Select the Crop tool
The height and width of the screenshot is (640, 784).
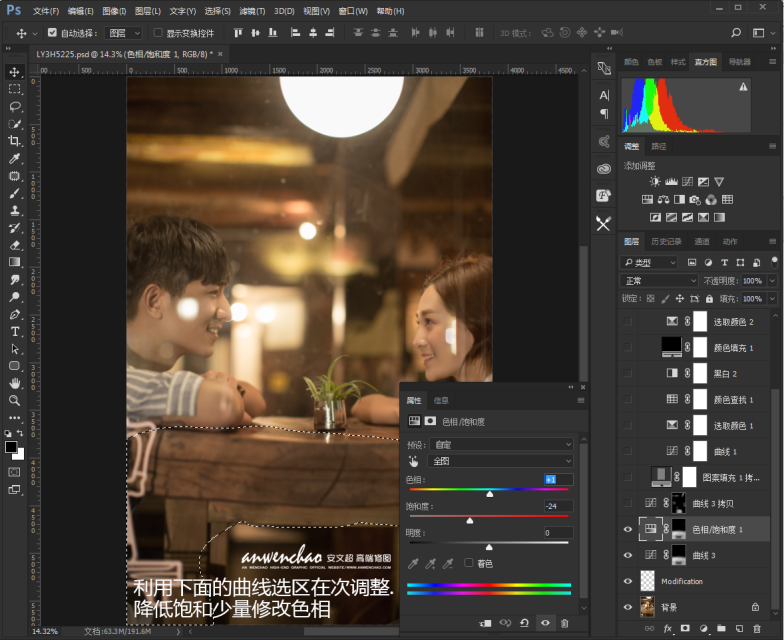pos(14,141)
